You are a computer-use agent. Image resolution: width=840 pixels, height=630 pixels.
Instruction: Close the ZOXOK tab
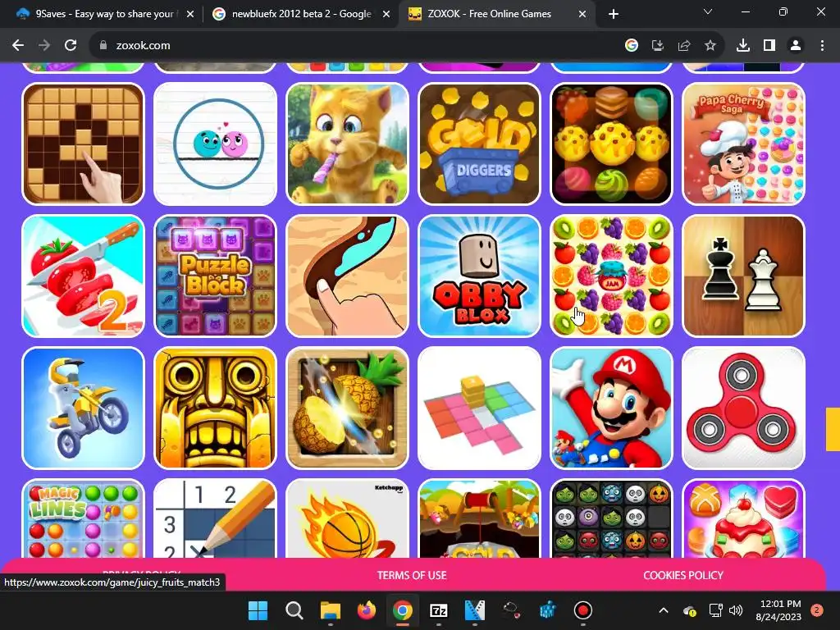[582, 14]
